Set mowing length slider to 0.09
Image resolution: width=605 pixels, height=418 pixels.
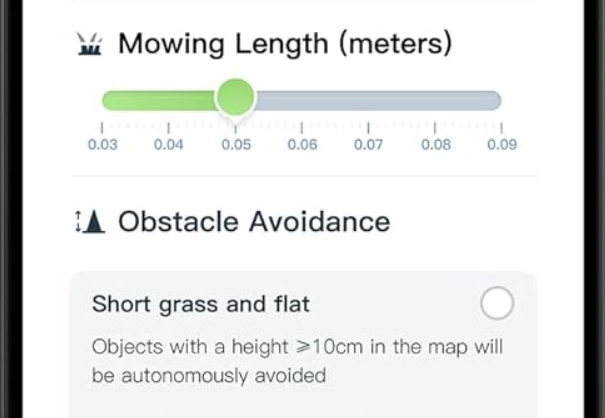coord(501,101)
